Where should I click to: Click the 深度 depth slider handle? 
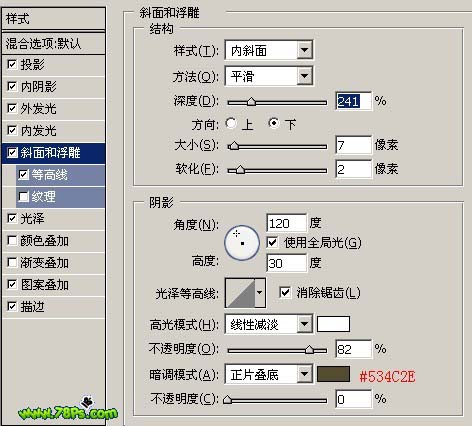pyautogui.click(x=251, y=101)
